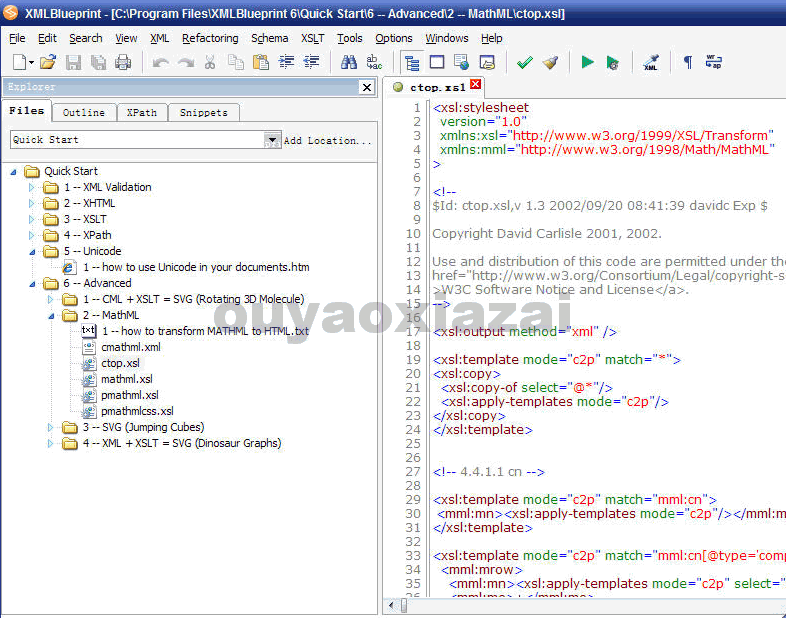Open the Refactoring menu

click(210, 38)
